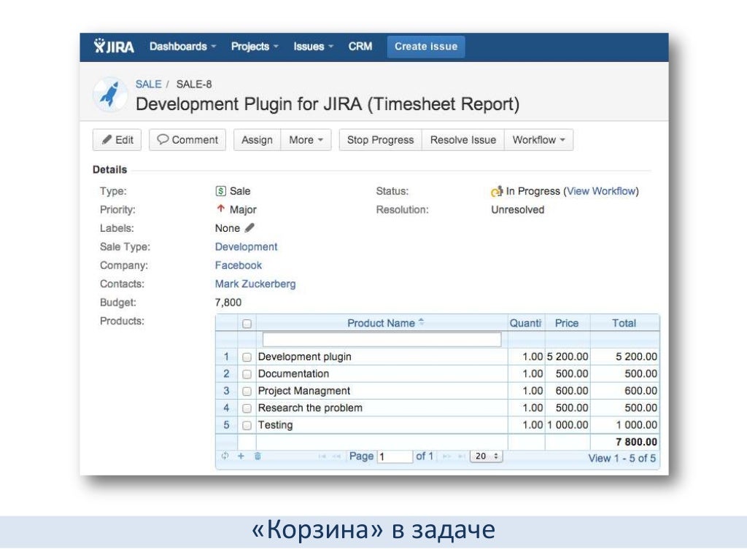Click the pencil icon next to Labels None
Screen dimensions: 747x560
coord(249,227)
